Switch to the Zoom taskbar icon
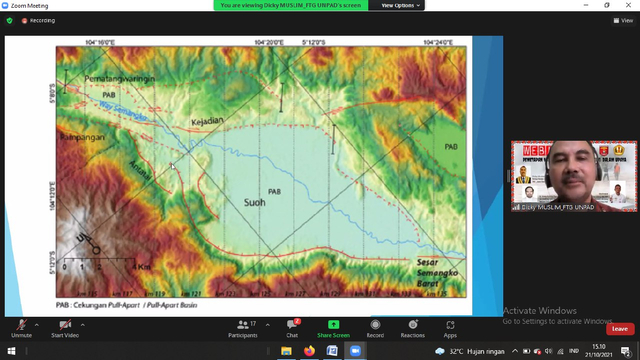The image size is (640, 360). pos(355,351)
